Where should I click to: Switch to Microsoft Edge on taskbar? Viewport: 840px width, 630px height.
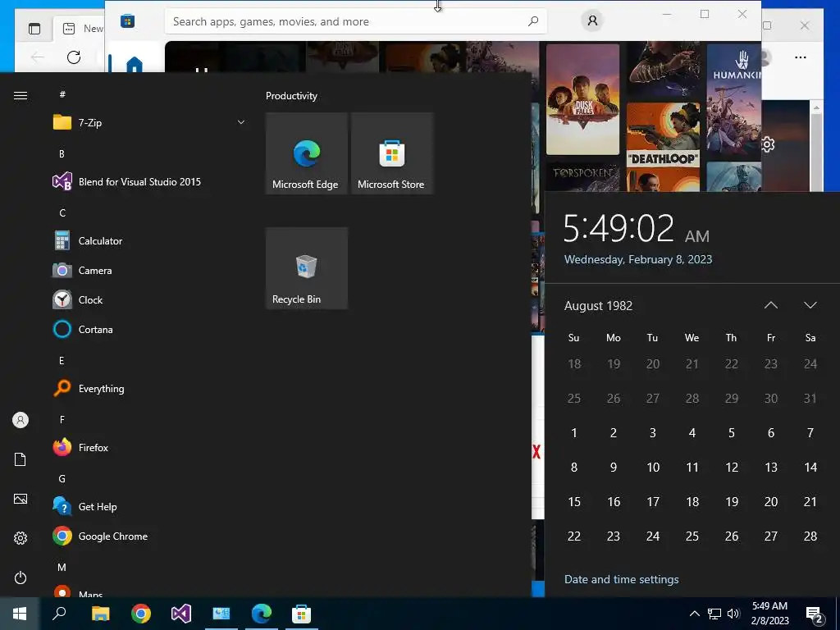[x=262, y=614]
